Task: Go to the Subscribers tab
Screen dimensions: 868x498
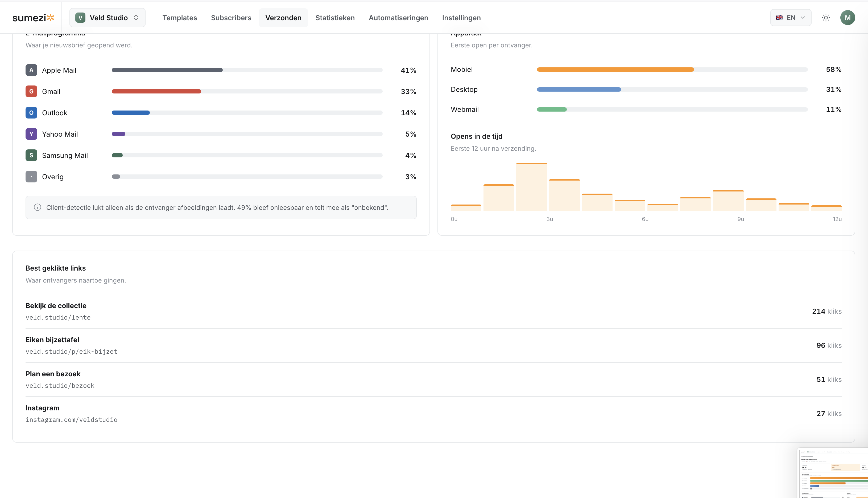Action: click(x=231, y=18)
